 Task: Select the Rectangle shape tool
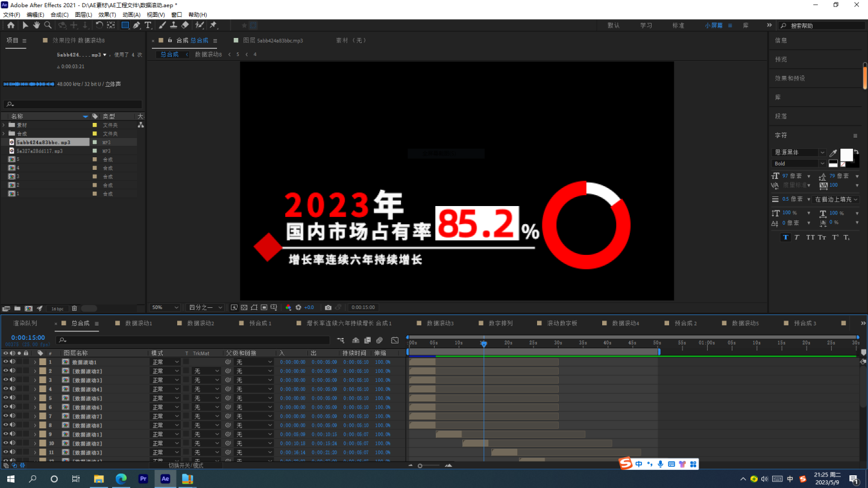(125, 25)
